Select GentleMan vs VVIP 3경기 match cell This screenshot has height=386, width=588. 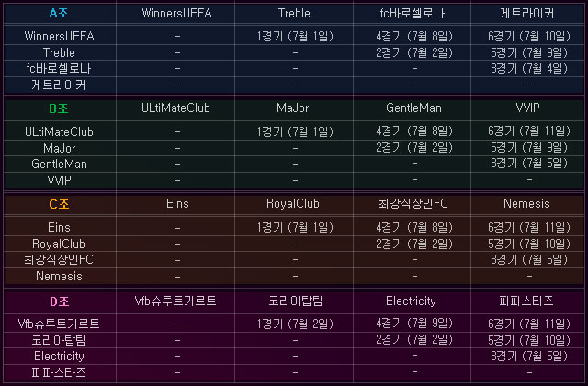526,163
